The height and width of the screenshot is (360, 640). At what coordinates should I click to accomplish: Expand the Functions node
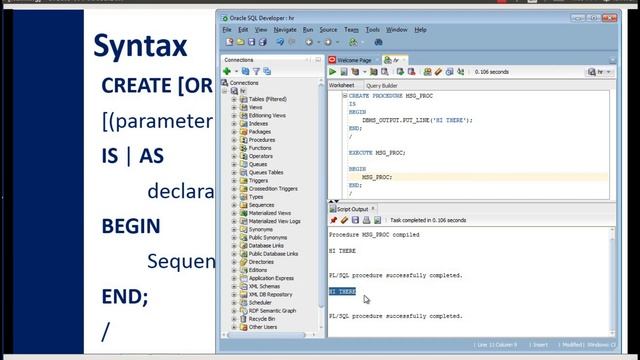pyautogui.click(x=234, y=148)
